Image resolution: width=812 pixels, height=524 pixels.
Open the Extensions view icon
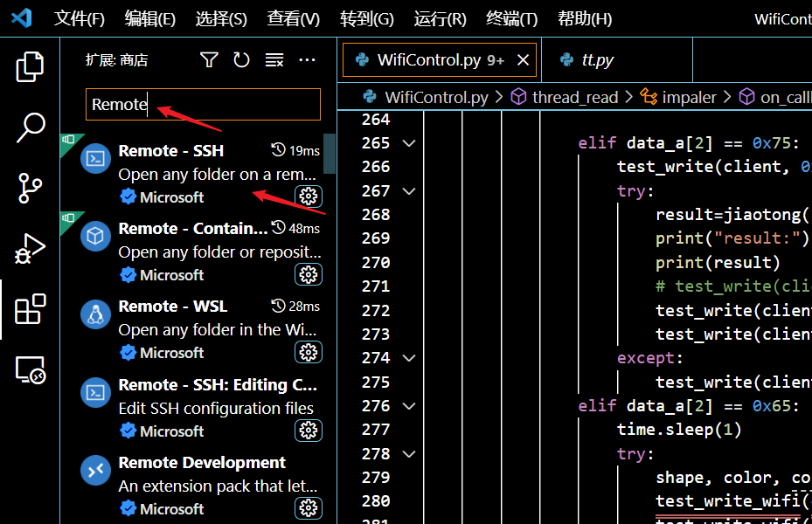pyautogui.click(x=30, y=309)
